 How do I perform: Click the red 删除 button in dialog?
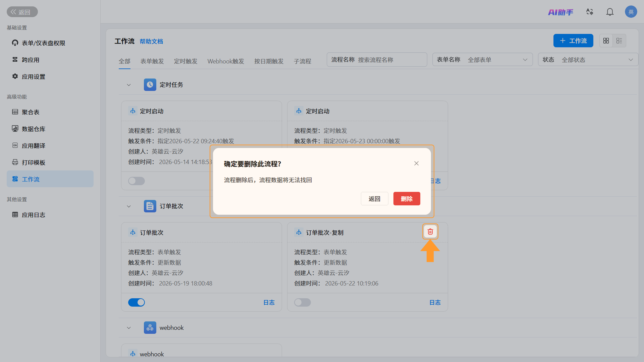coord(407,199)
